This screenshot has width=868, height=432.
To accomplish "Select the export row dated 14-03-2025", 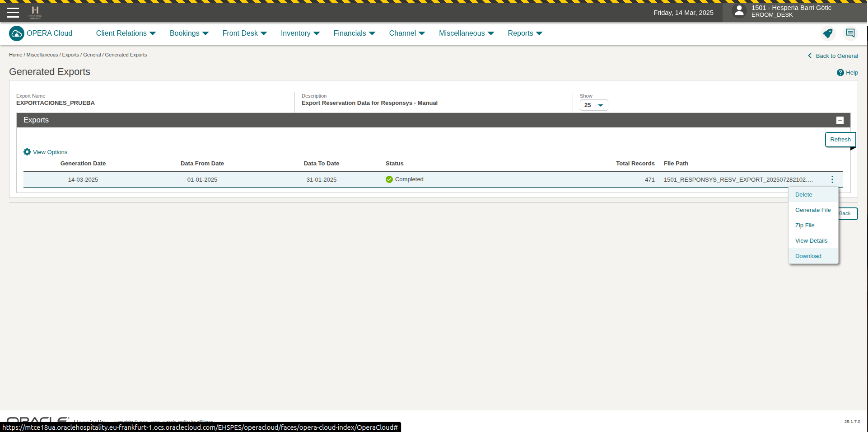I will coord(83,180).
